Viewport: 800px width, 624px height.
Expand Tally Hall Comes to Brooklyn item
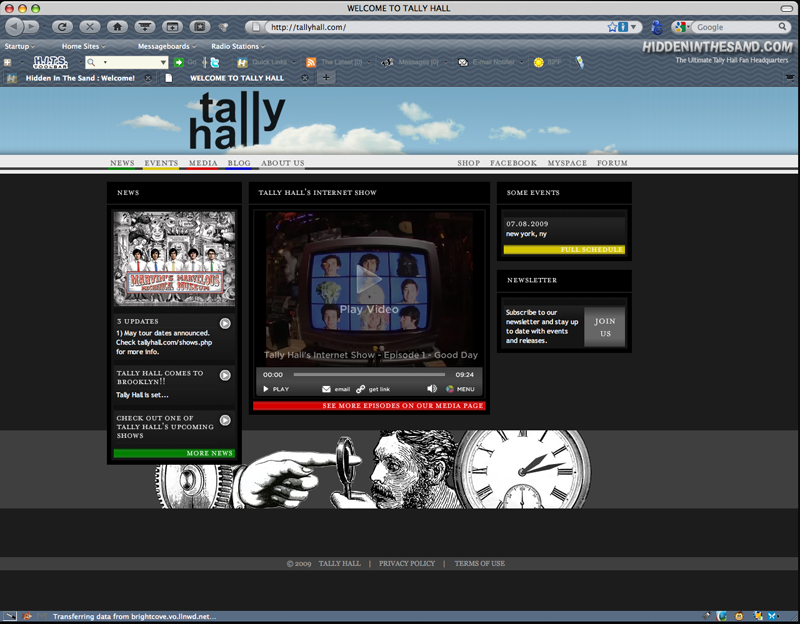[x=225, y=375]
